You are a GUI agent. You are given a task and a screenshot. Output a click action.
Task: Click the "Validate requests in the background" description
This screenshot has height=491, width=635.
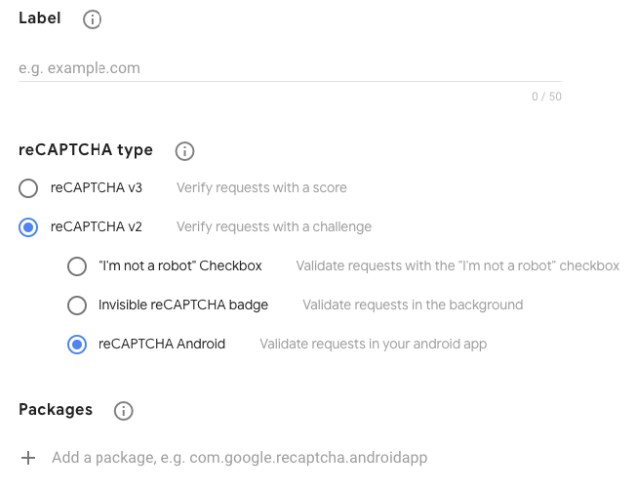[x=412, y=305]
